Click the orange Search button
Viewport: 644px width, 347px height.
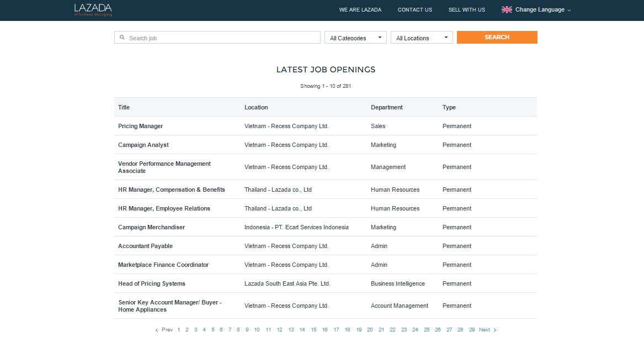[x=497, y=37]
